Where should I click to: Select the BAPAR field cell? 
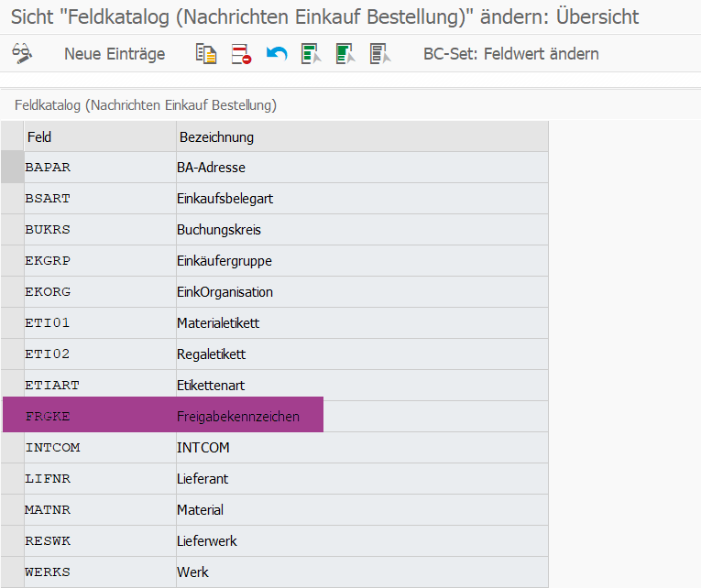(100, 167)
